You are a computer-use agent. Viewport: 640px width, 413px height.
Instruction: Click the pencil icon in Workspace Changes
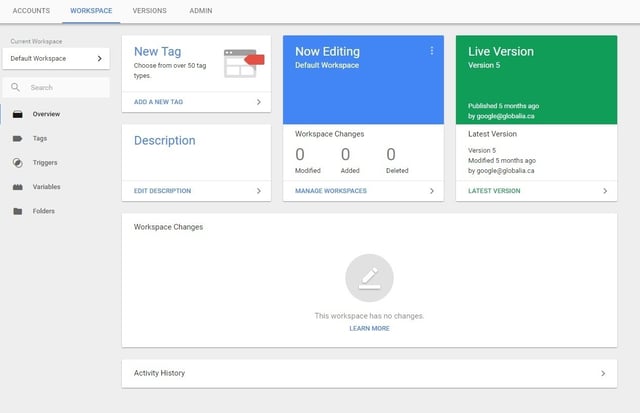point(369,278)
